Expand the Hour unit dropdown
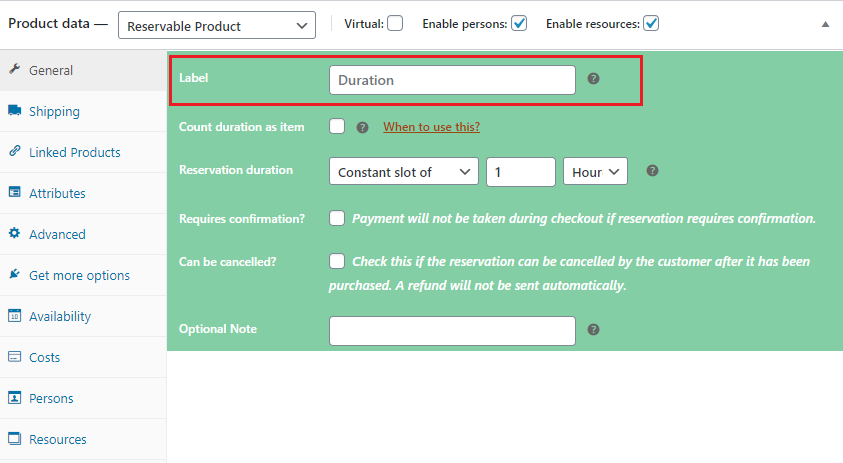This screenshot has width=843, height=463. 596,172
